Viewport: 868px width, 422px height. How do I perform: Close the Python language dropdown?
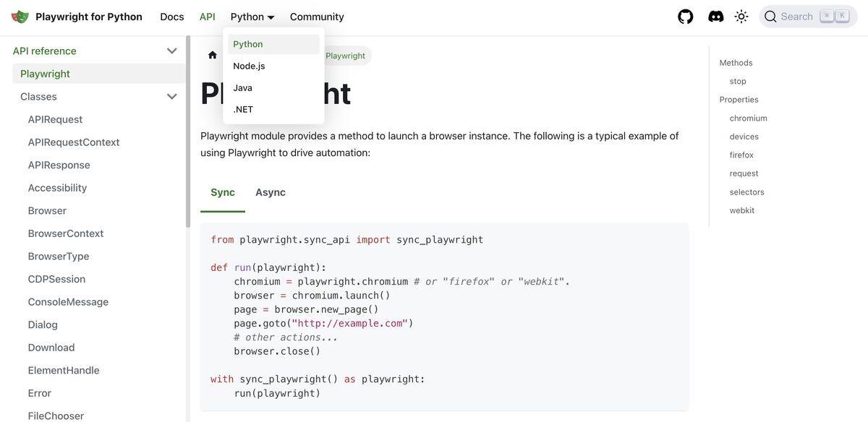(x=252, y=17)
